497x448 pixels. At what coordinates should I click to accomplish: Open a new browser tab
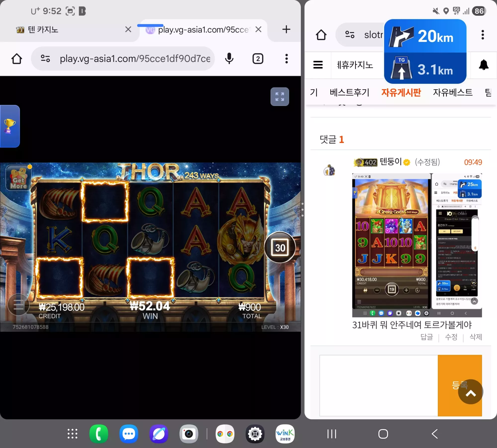[x=286, y=29]
